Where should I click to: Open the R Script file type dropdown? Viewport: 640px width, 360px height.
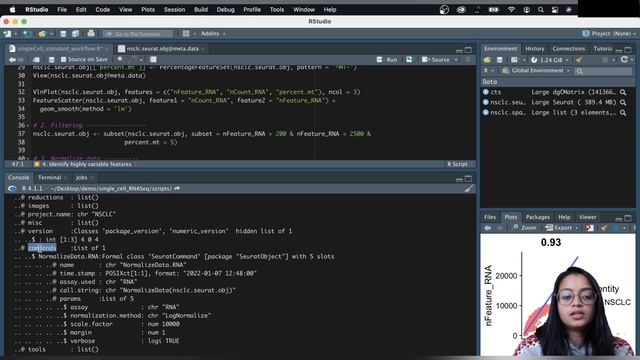click(459, 164)
